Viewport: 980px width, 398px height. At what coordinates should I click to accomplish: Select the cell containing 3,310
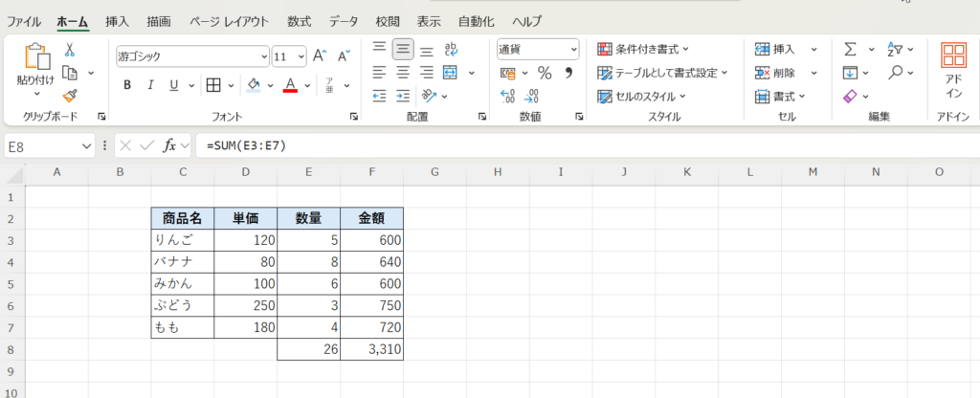[x=371, y=350]
